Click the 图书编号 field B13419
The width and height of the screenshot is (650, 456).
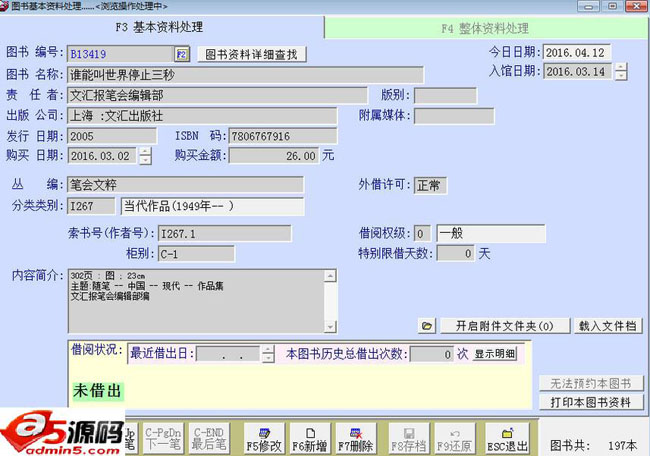tap(121, 54)
